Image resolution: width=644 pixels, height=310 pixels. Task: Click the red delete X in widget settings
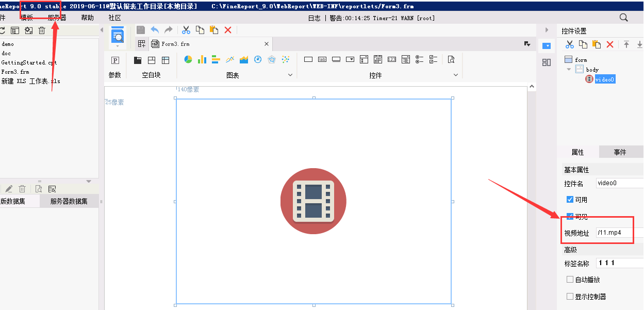610,45
